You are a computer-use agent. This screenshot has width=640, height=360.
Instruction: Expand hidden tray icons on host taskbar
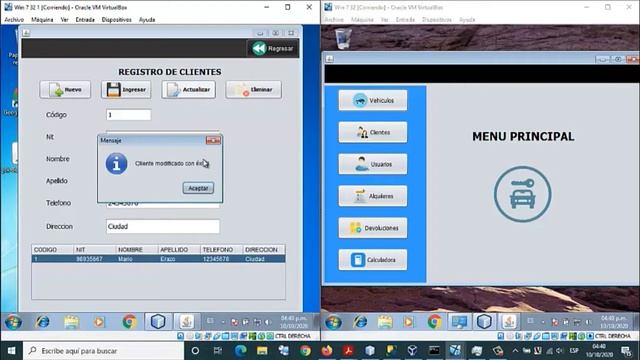[515, 351]
